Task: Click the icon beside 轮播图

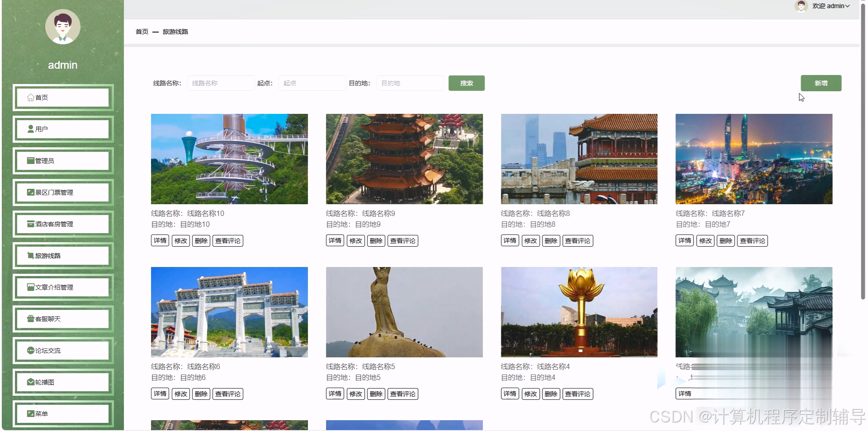Action: [31, 382]
